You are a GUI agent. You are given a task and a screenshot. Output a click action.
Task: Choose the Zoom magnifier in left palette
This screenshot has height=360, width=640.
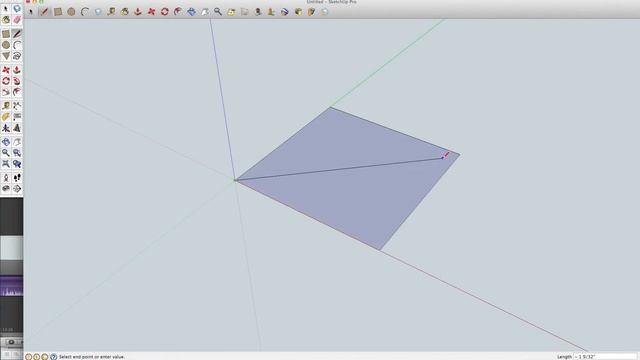tap(6, 153)
